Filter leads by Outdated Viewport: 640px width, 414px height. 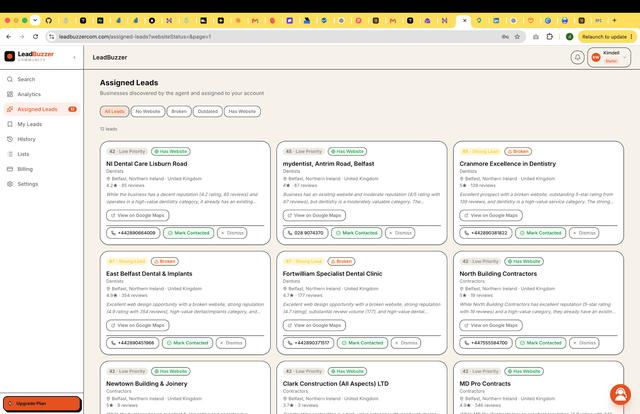208,111
